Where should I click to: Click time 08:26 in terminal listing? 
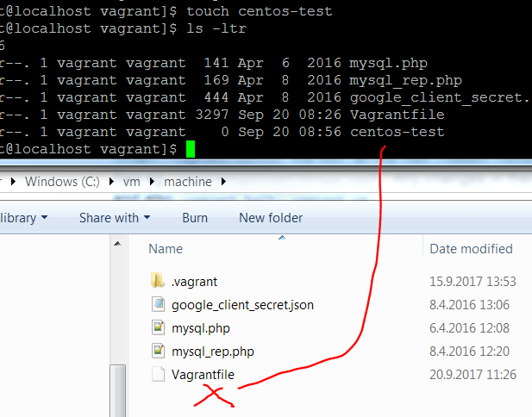click(x=320, y=115)
